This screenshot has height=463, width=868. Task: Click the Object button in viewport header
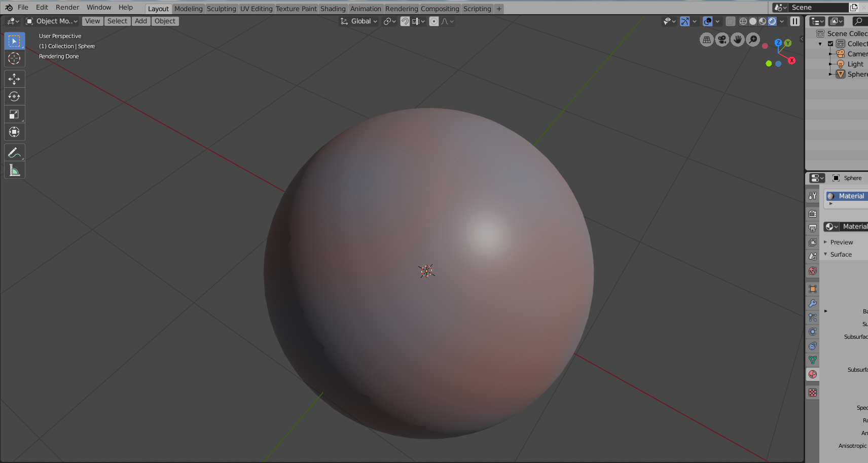165,21
